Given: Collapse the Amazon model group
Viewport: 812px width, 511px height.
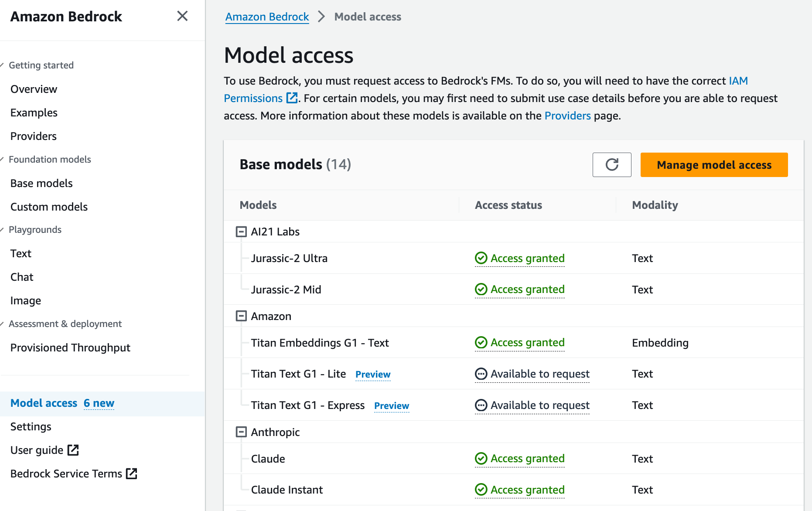Looking at the screenshot, I should (x=241, y=316).
